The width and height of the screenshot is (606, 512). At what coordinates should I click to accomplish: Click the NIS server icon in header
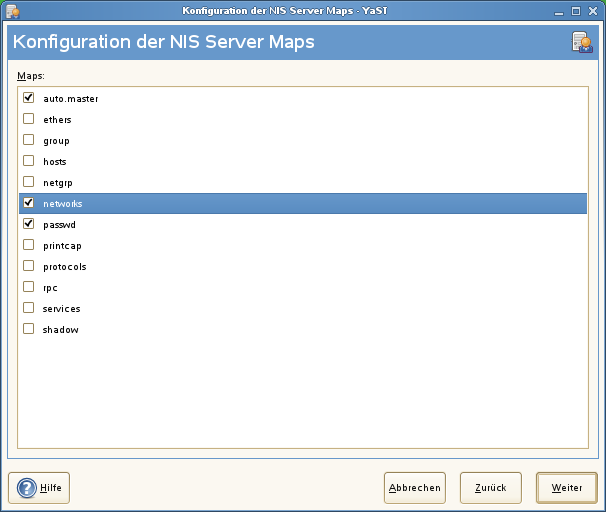581,42
